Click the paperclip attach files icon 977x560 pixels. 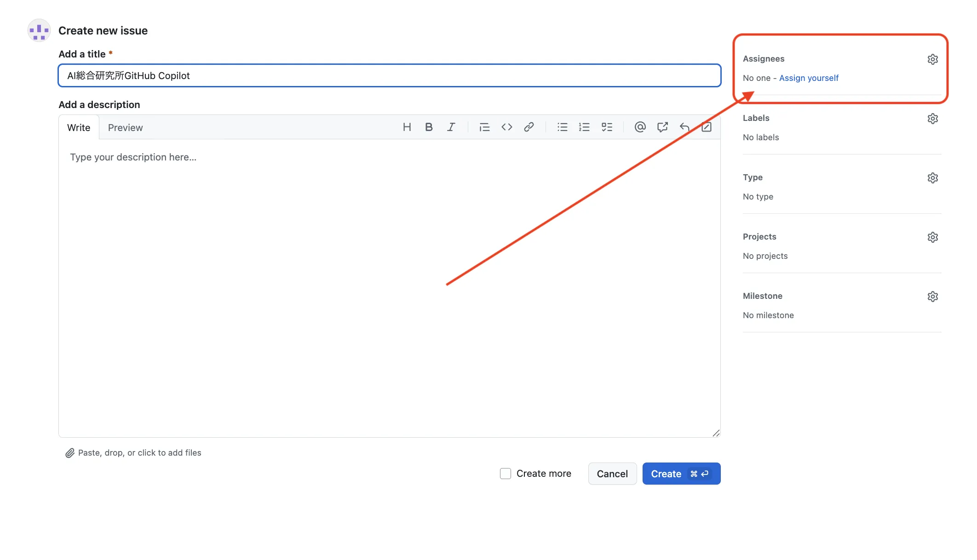[x=70, y=453]
